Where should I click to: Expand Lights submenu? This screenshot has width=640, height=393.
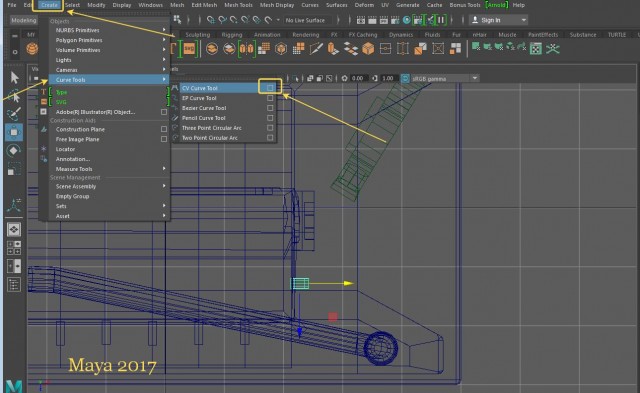pyautogui.click(x=108, y=60)
